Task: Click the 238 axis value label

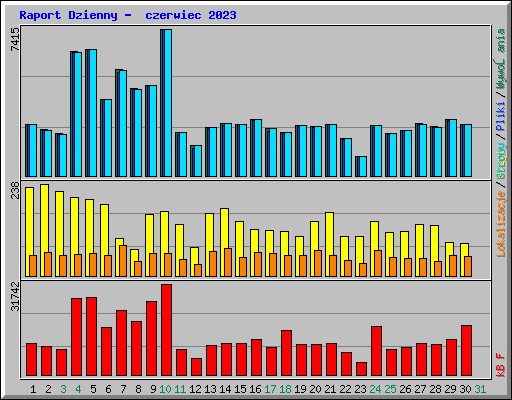Action: [15, 190]
